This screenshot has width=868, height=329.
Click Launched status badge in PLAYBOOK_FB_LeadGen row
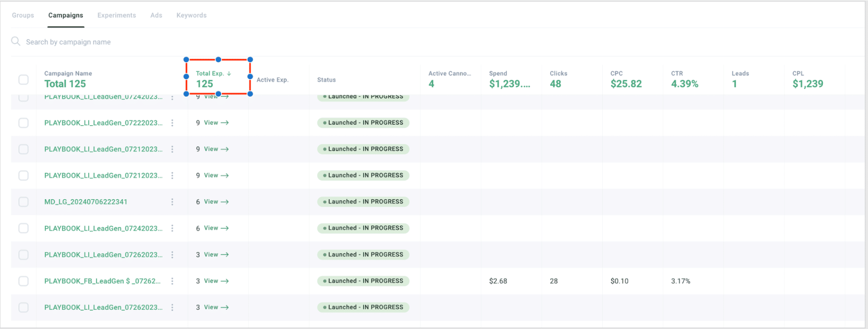click(363, 281)
